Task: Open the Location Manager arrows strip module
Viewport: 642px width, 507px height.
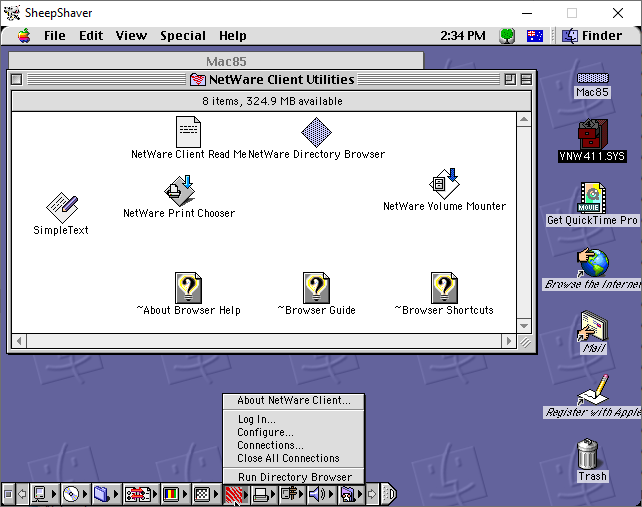Action: click(141, 494)
